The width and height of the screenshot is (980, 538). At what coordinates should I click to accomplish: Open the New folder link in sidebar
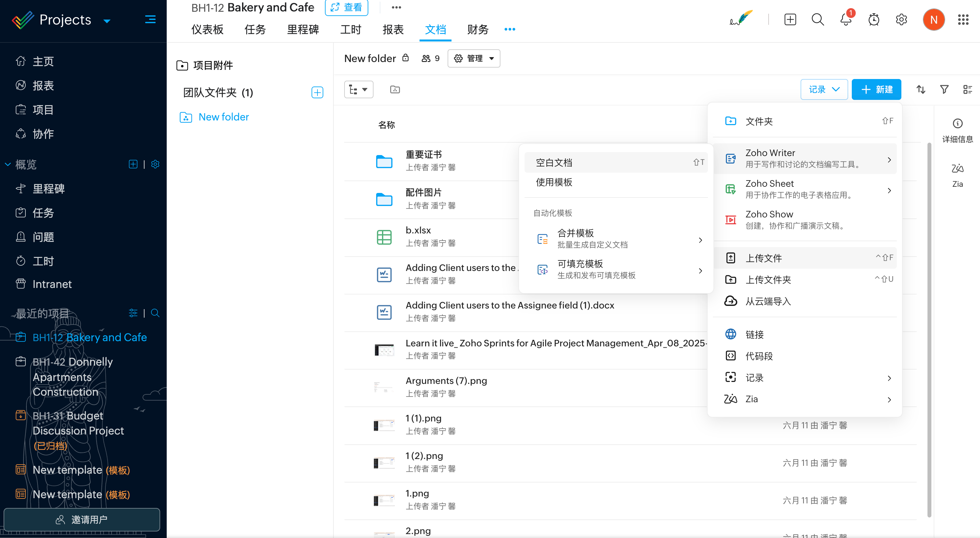tap(223, 117)
